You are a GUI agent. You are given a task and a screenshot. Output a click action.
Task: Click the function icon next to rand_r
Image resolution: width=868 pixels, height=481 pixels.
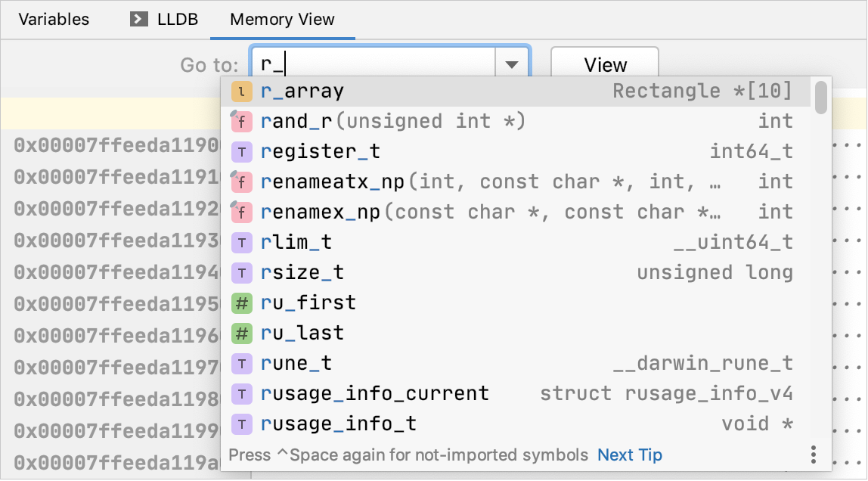240,121
